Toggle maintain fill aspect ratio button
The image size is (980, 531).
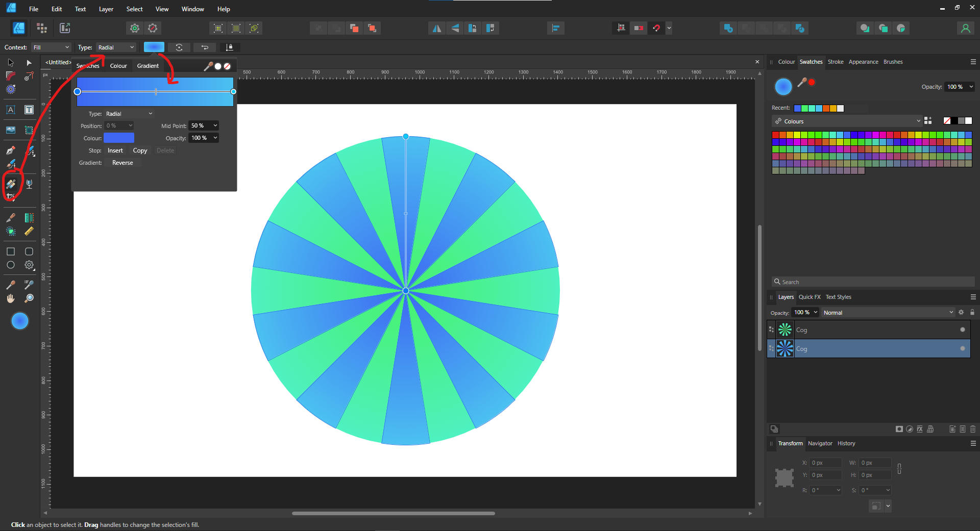pyautogui.click(x=230, y=47)
